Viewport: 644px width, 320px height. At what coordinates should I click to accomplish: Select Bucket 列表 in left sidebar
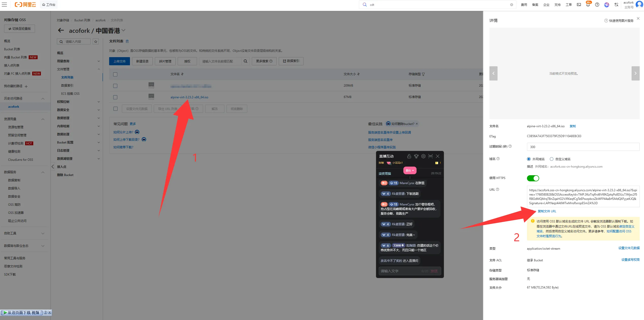click(12, 49)
